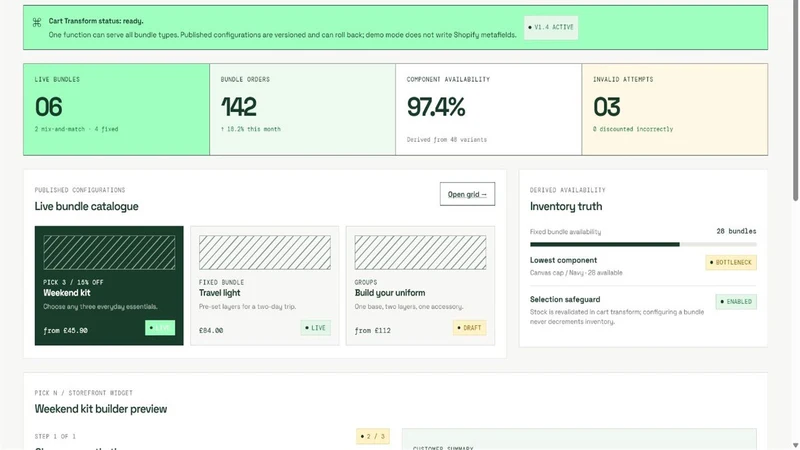Image resolution: width=800 pixels, height=450 pixels.
Task: Click the LIVE badge on Travel light
Action: (315, 328)
